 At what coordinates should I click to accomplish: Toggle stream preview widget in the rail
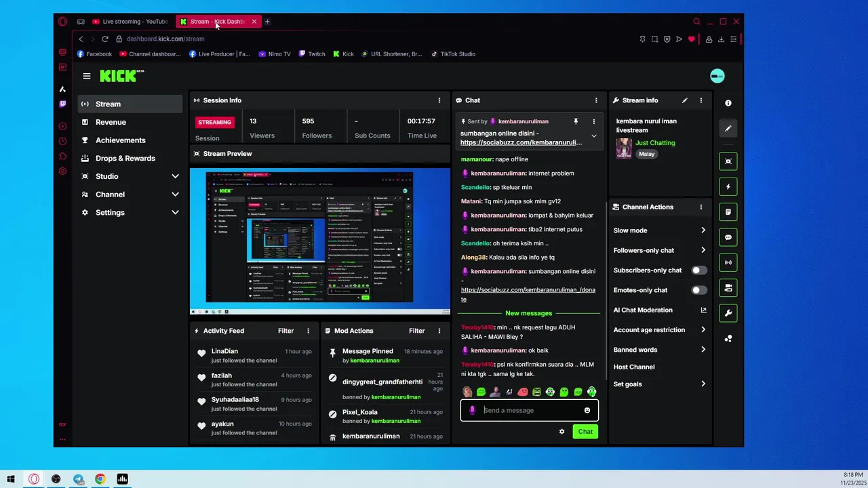coord(728,161)
